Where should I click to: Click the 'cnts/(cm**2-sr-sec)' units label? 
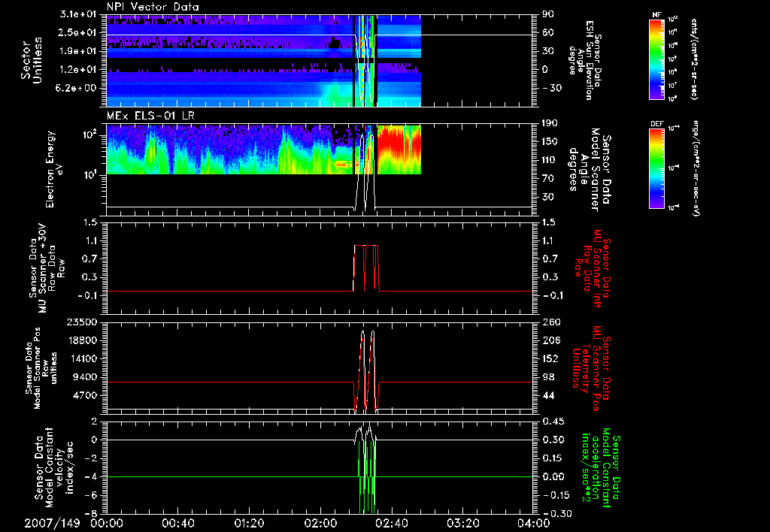coord(693,59)
